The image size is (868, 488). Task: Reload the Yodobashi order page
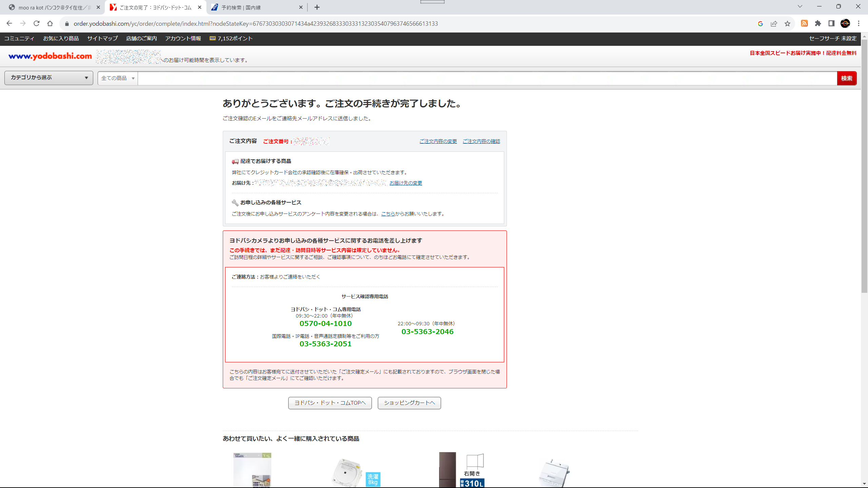pos(36,23)
